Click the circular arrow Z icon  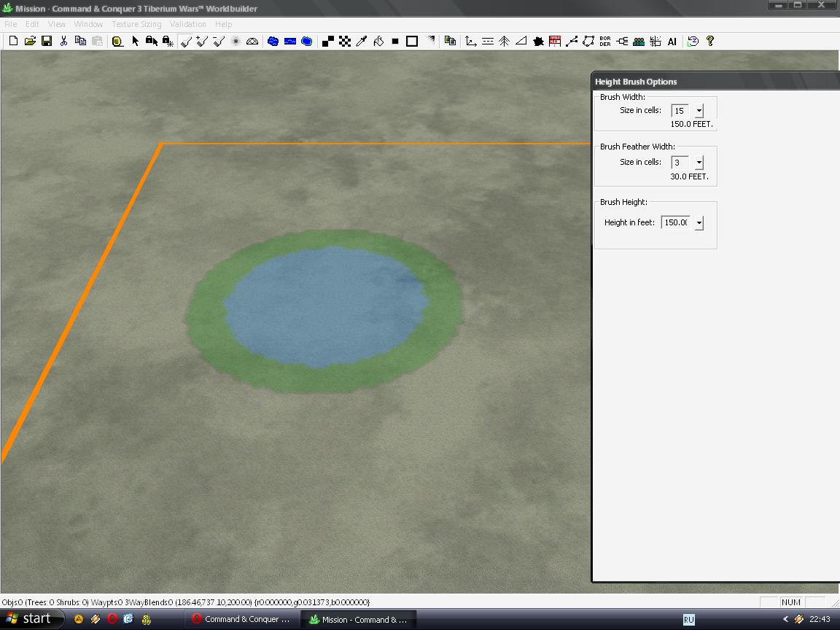point(693,42)
